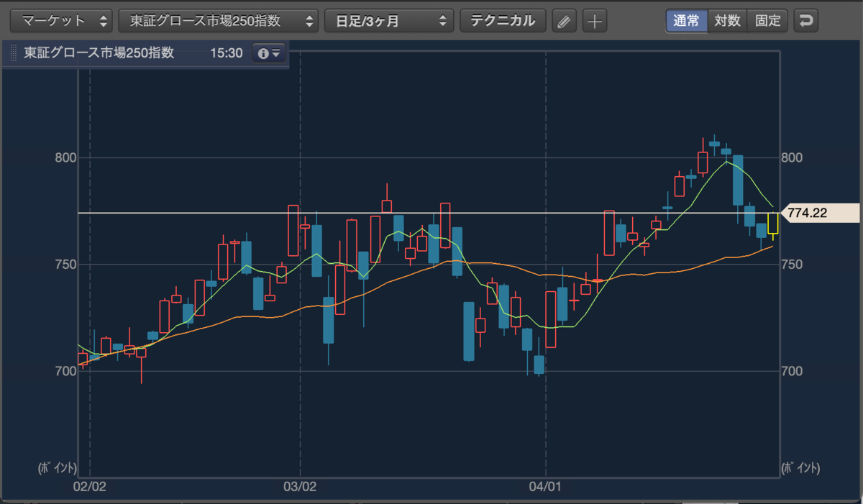Click the drag handle of chart header

point(13,54)
